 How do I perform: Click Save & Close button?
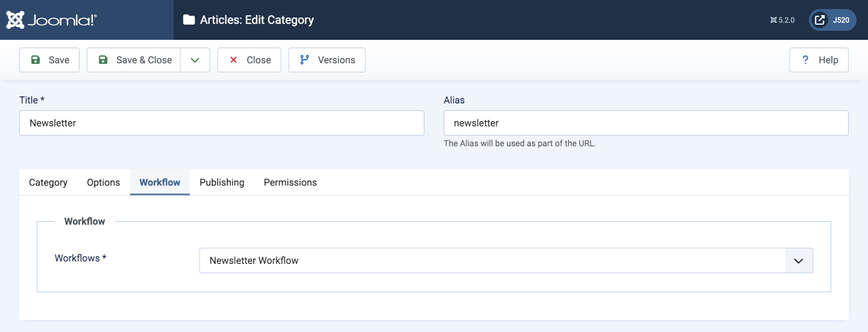click(x=134, y=60)
